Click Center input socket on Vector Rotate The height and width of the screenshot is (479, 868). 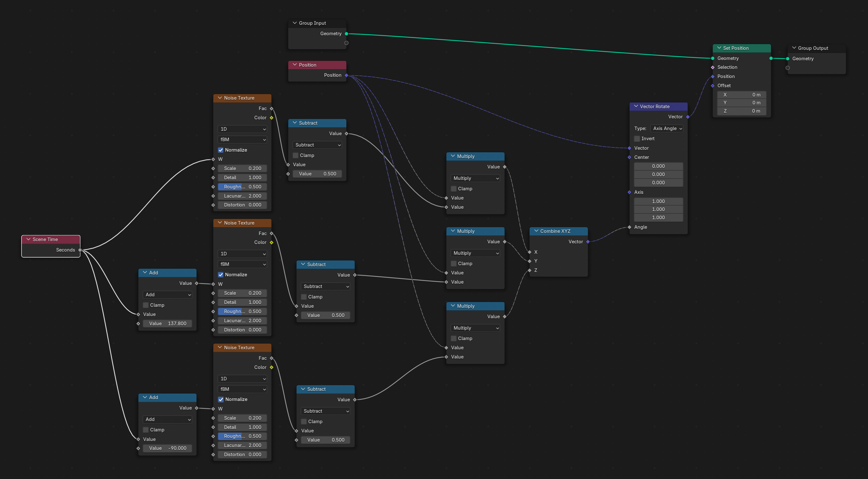click(x=630, y=158)
